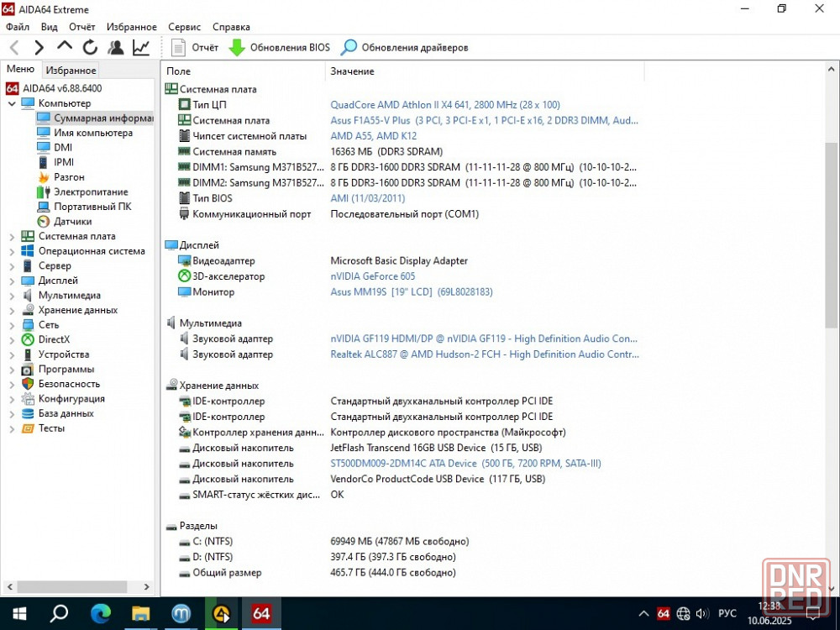Open the Избранное menu in menu bar
The image size is (840, 630).
[x=132, y=27]
